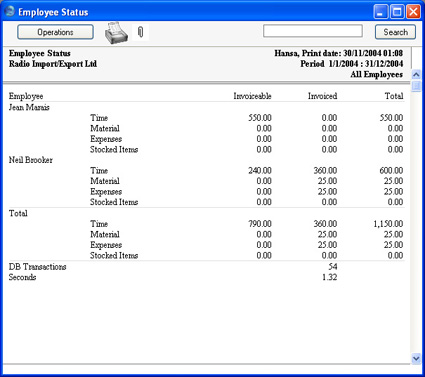The width and height of the screenshot is (425, 377).
Task: Click the Jean Marais employee name
Action: click(29, 107)
